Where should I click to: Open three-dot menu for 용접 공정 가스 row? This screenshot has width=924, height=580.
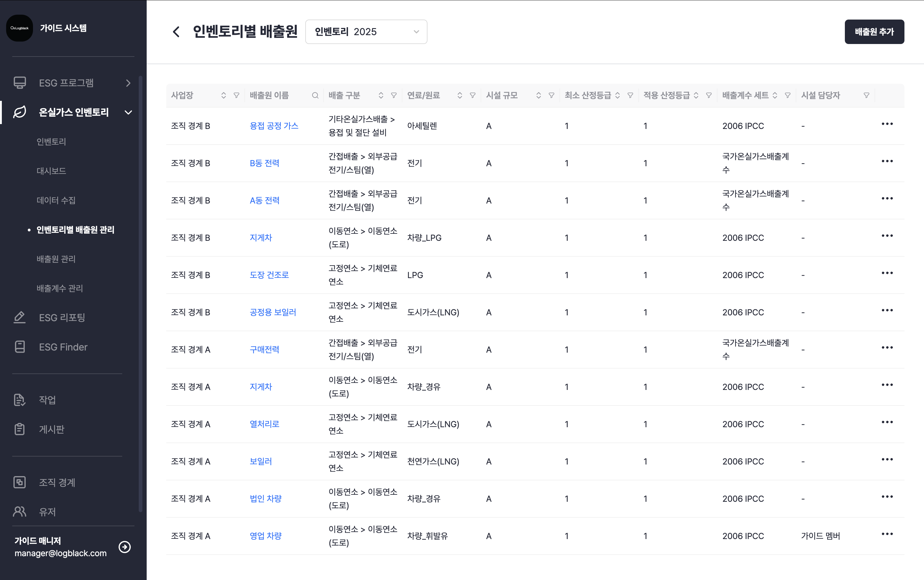coord(887,124)
